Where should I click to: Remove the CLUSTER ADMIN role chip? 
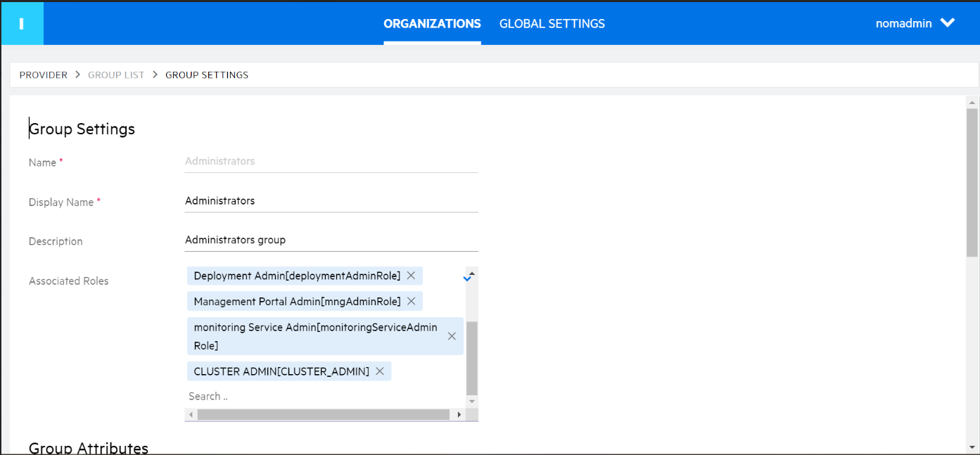[x=379, y=371]
